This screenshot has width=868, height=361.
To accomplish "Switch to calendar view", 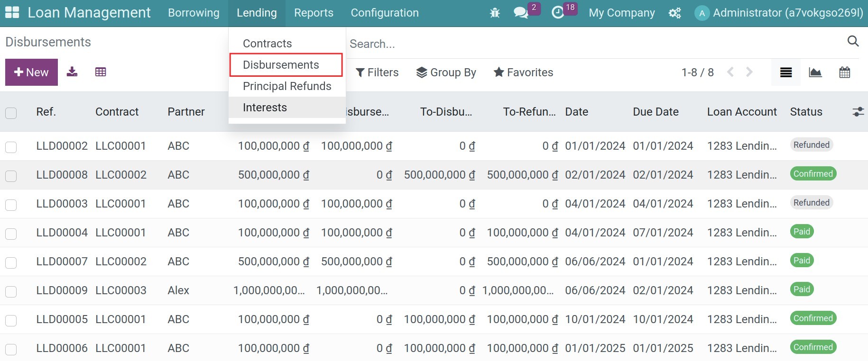I will (x=845, y=72).
